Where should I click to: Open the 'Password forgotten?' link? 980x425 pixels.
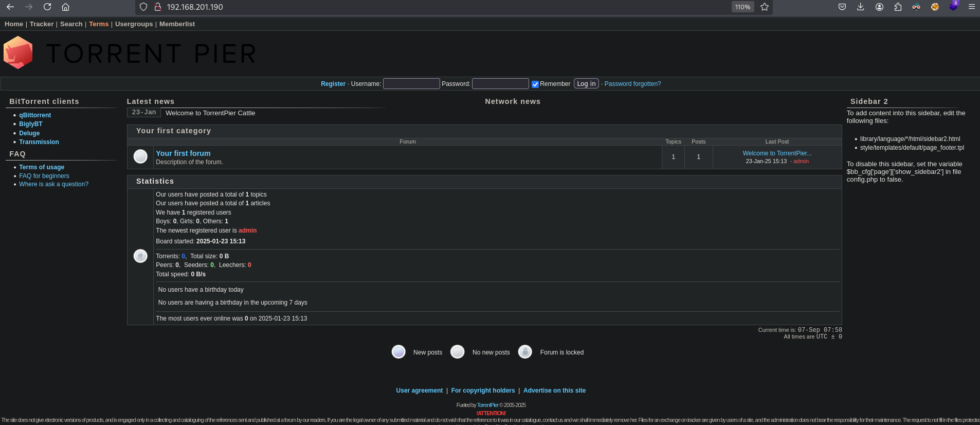[x=632, y=84]
